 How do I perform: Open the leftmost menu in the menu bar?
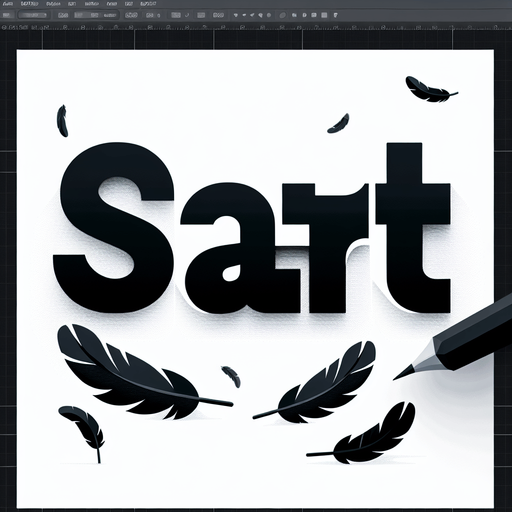click(x=8, y=4)
